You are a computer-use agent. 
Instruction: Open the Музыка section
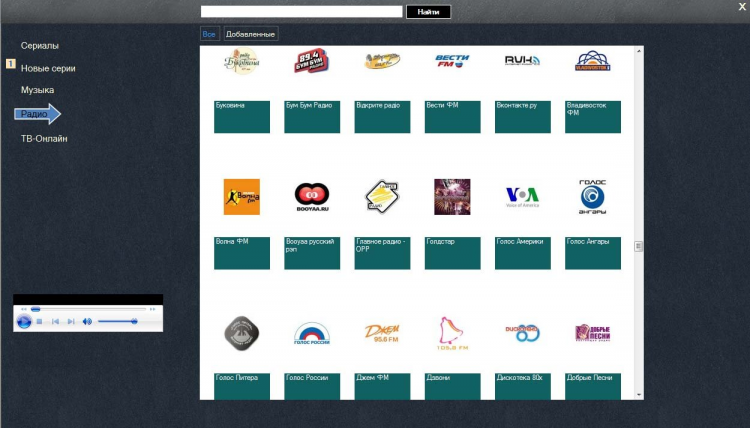pos(37,90)
